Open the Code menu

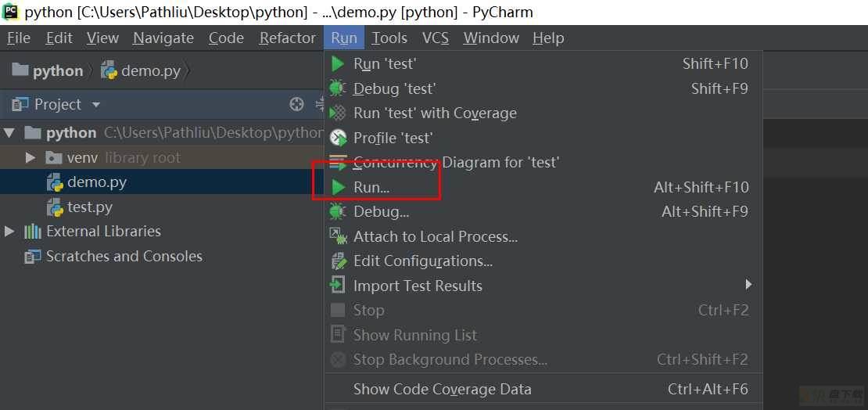[x=226, y=38]
